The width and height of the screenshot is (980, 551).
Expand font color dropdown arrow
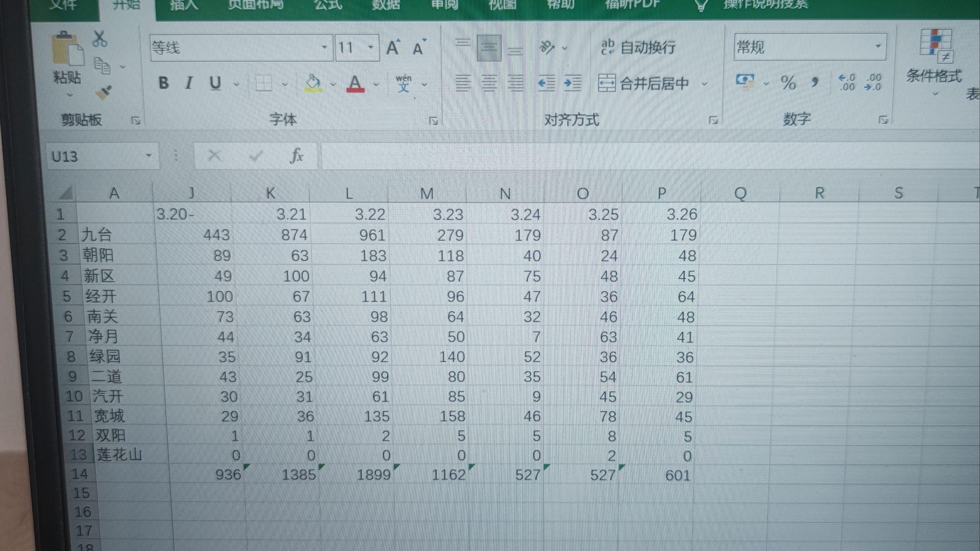point(376,84)
